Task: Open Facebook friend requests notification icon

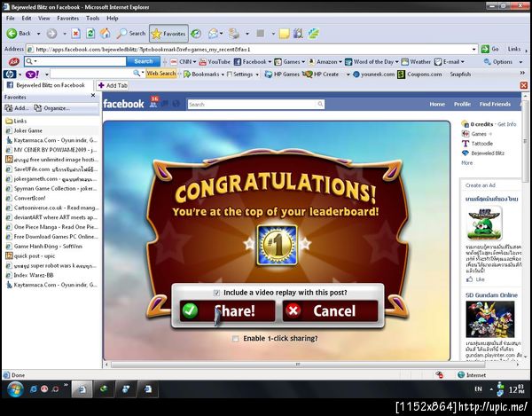Action: coord(153,103)
